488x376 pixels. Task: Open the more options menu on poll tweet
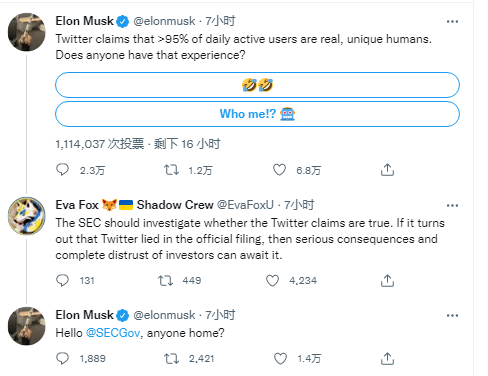point(452,22)
